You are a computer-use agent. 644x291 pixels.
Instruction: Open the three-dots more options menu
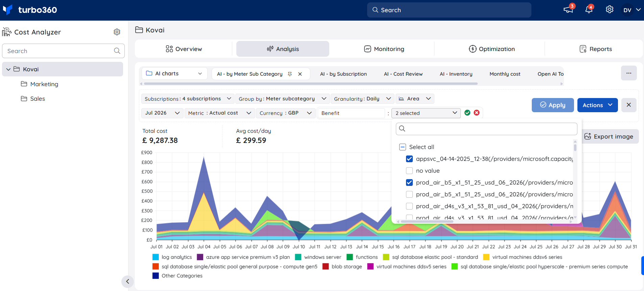pyautogui.click(x=629, y=73)
